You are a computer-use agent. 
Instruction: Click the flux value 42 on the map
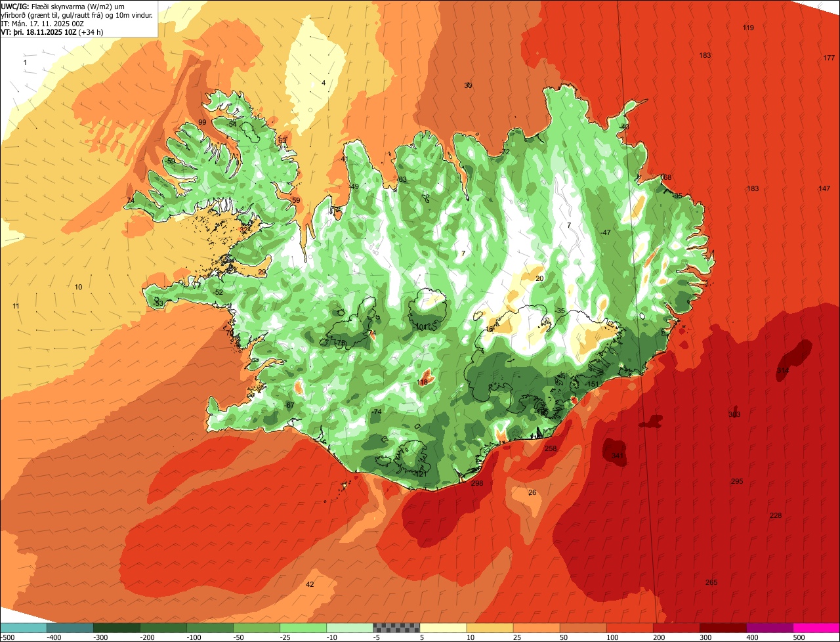click(x=310, y=585)
